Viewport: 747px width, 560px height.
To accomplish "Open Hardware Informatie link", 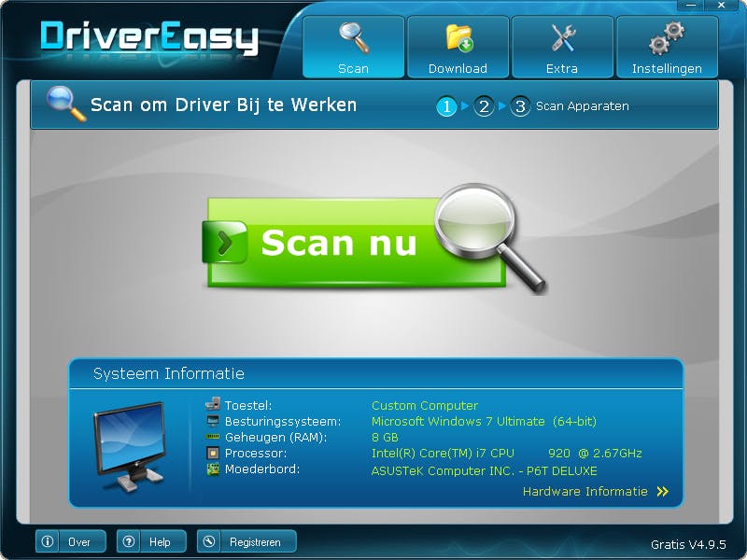I will pos(585,492).
